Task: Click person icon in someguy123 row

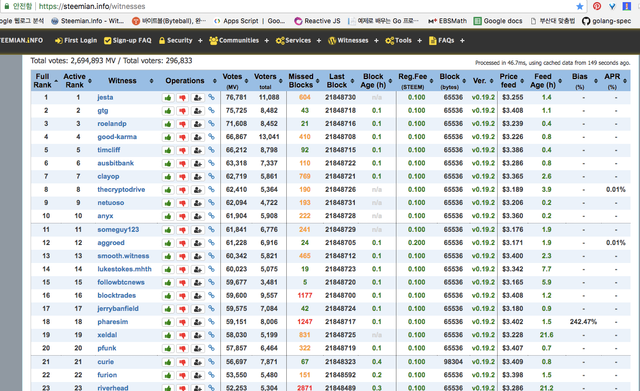Action: click(198, 230)
